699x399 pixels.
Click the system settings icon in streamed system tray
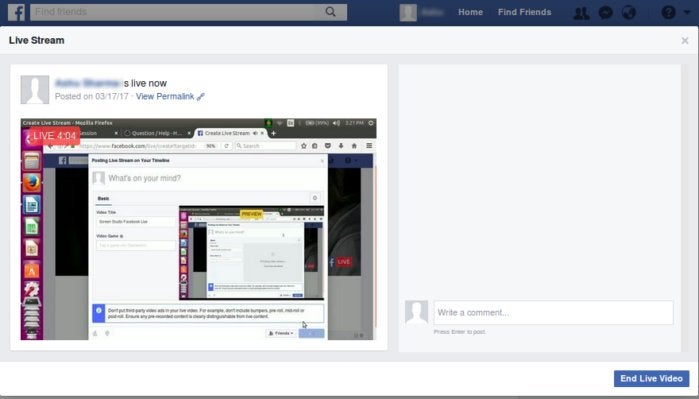pos(370,123)
